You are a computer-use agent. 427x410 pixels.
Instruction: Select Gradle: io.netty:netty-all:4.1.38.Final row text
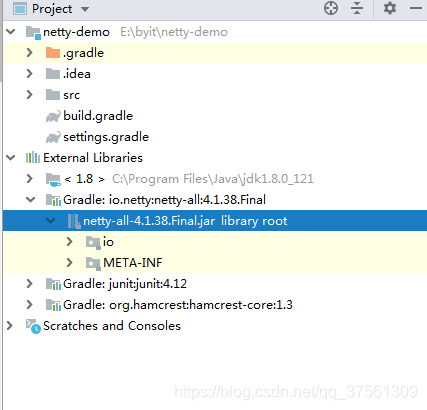[x=164, y=200]
